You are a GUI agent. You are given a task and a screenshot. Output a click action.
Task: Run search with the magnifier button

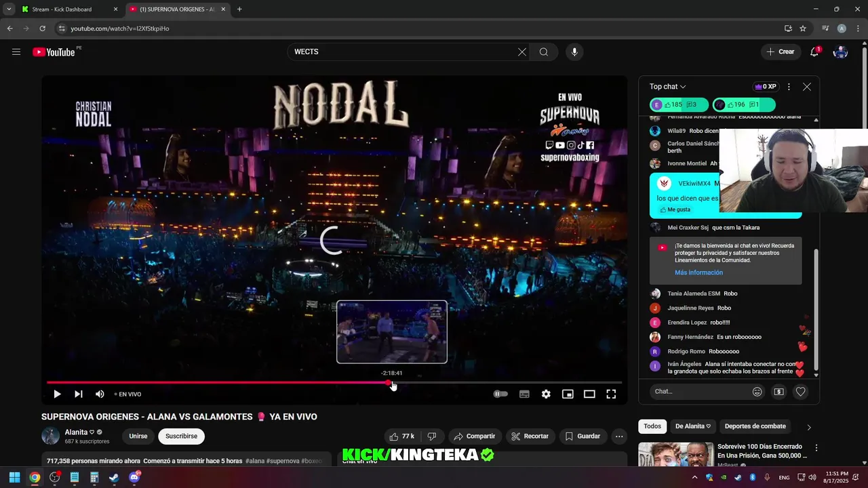[x=544, y=52]
